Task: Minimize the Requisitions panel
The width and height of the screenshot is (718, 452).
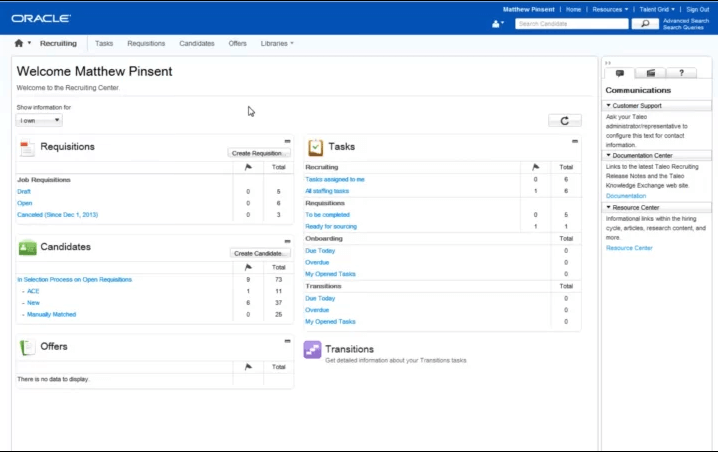Action: 288,142
